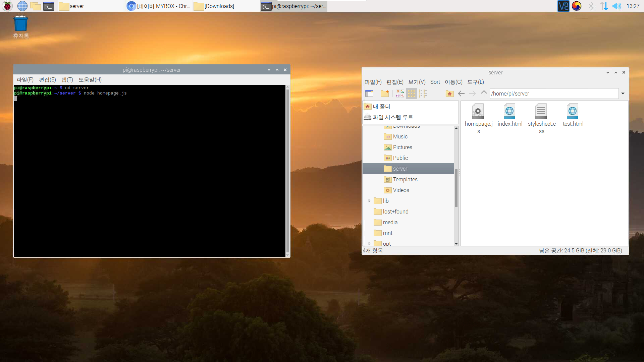
Task: Click the volume speaker tray icon
Action: tap(616, 6)
